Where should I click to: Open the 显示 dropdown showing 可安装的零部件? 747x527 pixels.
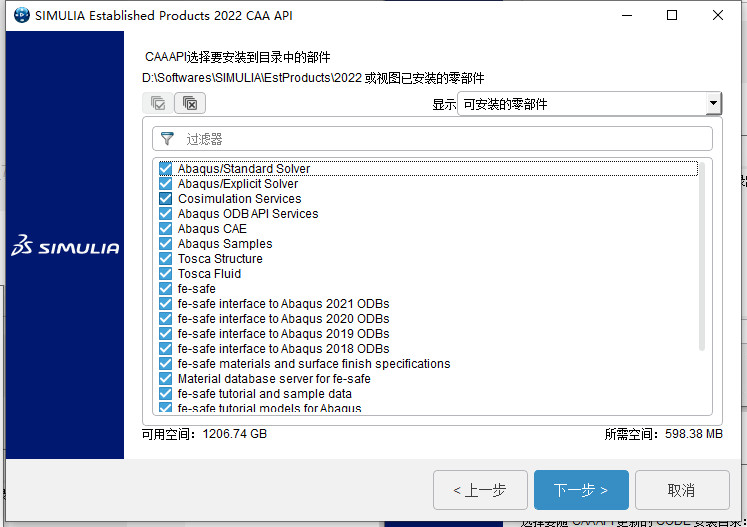point(589,103)
